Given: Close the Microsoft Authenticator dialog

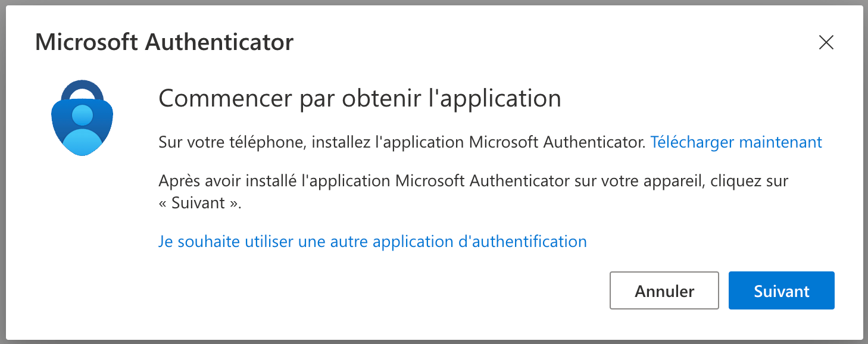Looking at the screenshot, I should point(826,42).
